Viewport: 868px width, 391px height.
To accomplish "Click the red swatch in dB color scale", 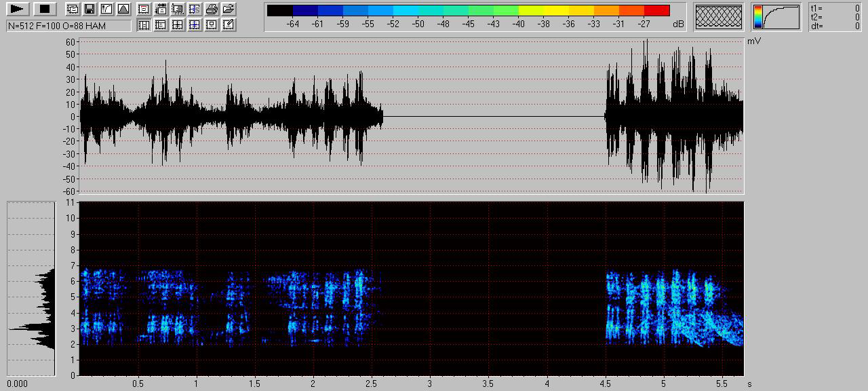I will pos(656,10).
